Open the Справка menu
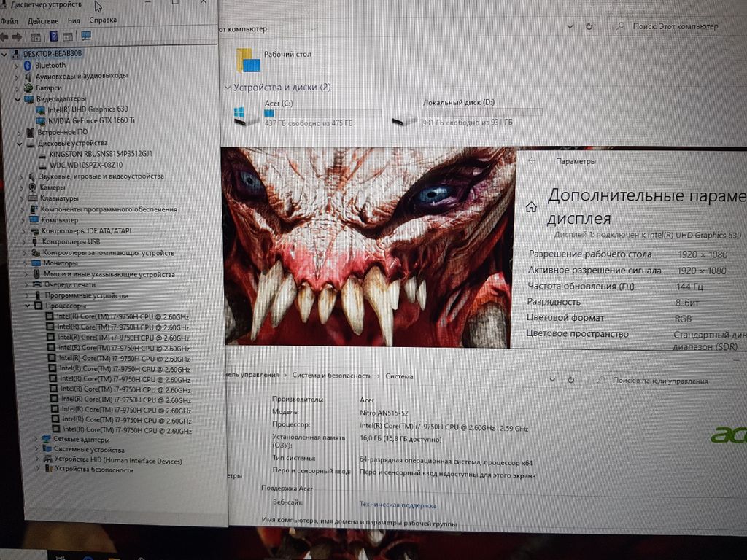The width and height of the screenshot is (747, 560). (102, 20)
